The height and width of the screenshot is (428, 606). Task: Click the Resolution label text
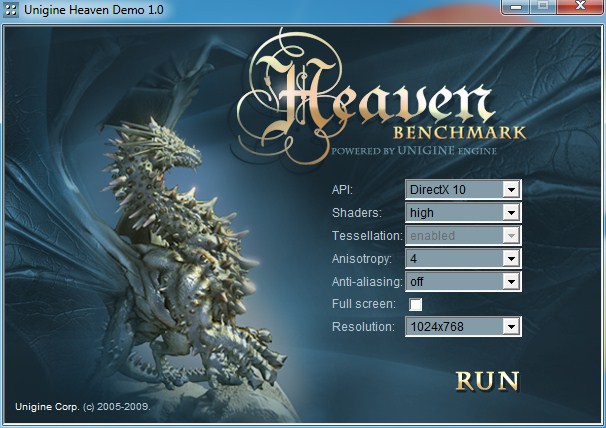point(363,327)
